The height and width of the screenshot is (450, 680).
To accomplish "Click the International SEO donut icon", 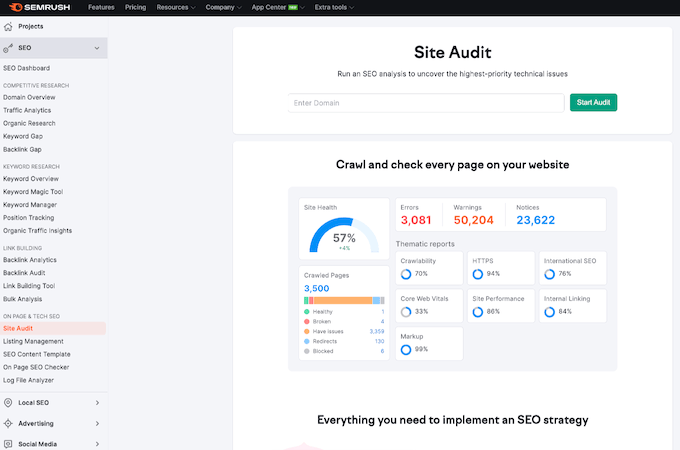I will (549, 274).
